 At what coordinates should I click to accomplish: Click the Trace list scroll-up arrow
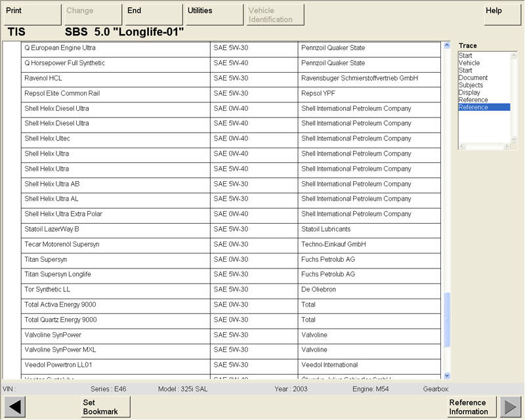[514, 55]
